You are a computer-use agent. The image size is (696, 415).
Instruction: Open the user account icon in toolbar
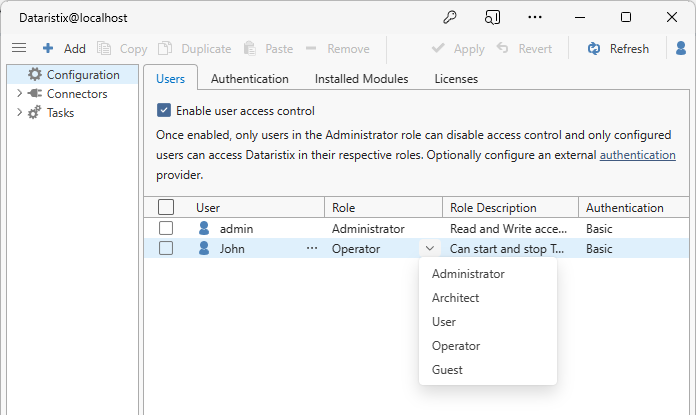[681, 48]
